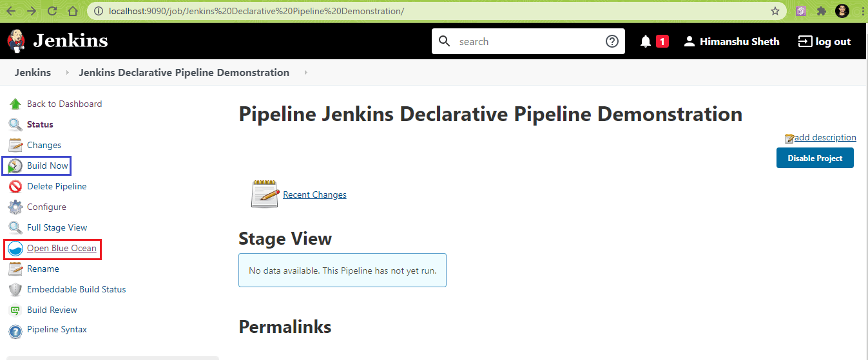Select Status in the sidebar

point(40,124)
